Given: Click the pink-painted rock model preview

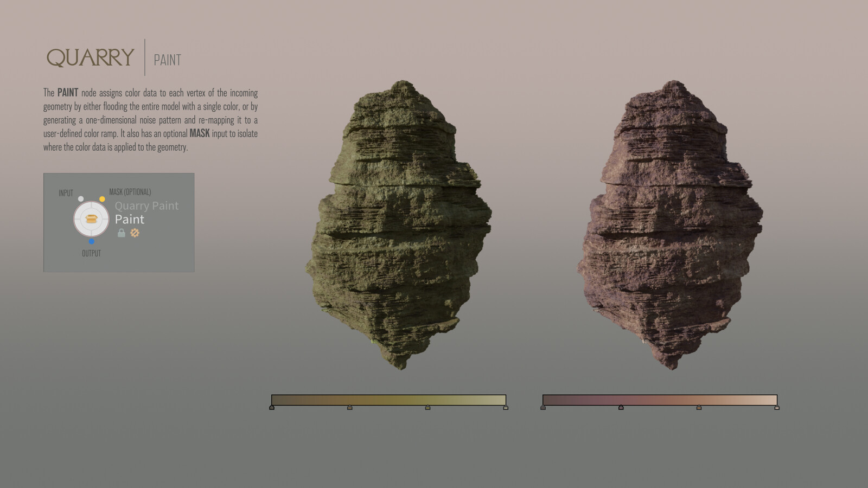Looking at the screenshot, I should coord(670,225).
